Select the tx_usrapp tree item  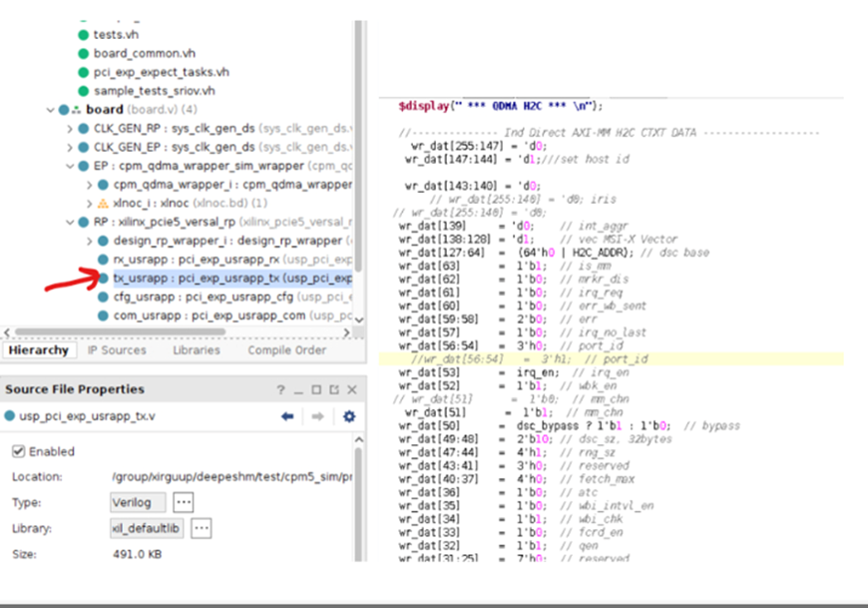232,278
